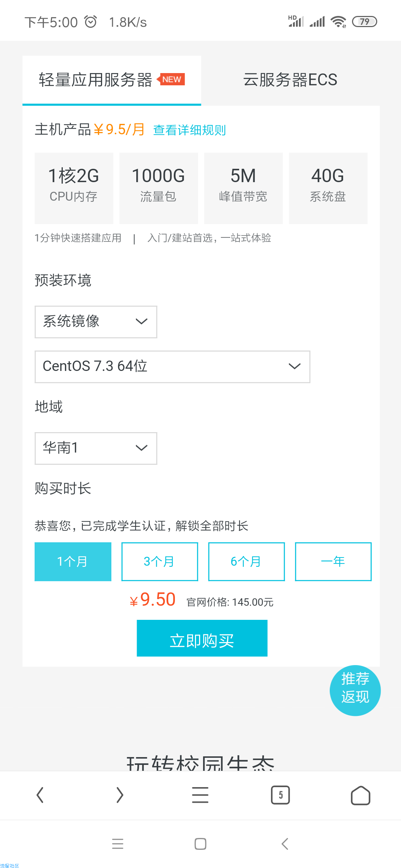Image resolution: width=401 pixels, height=868 pixels.
Task: Tap the 立即购买 button
Action: 202,638
